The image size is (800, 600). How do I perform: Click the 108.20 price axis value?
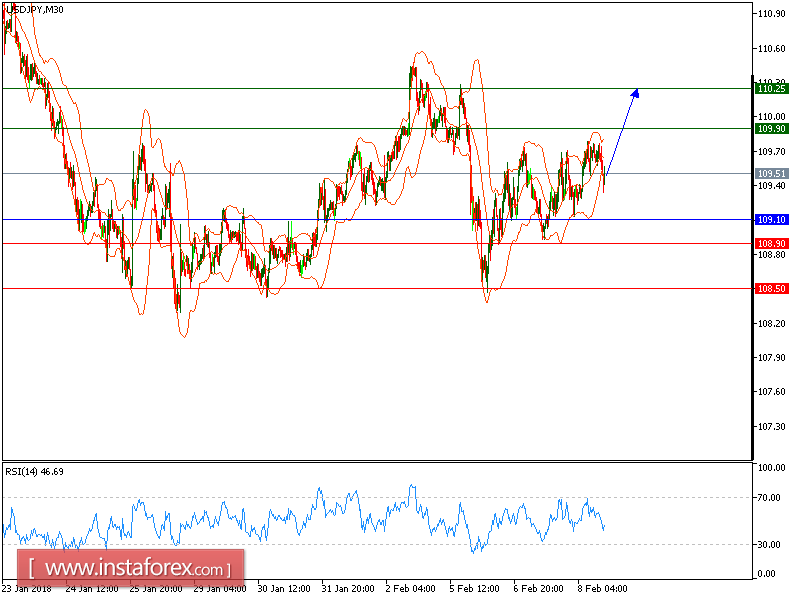(x=771, y=323)
